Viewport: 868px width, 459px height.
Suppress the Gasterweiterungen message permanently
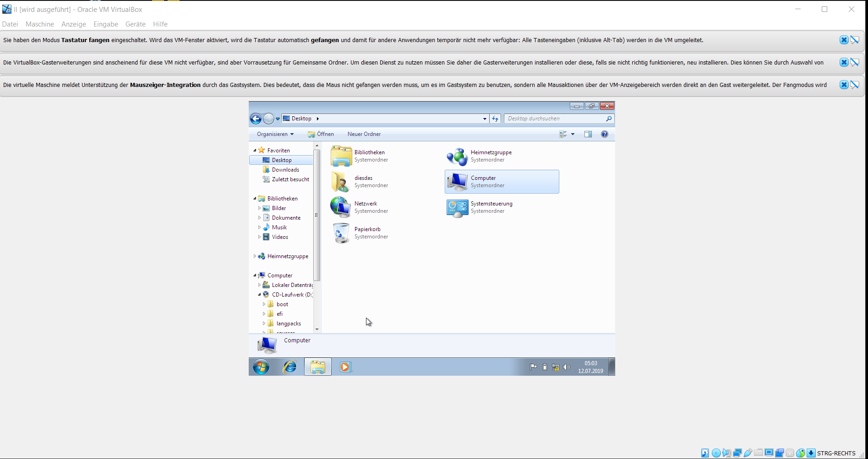[855, 62]
